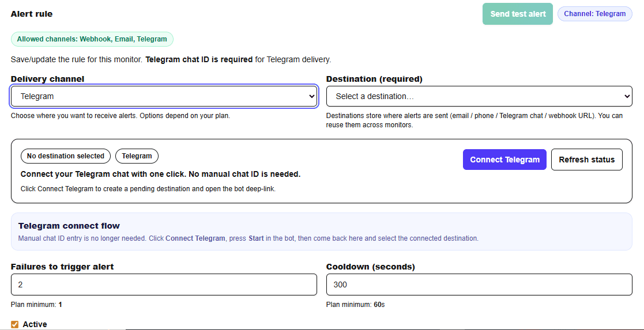Click the Failures to trigger alert field
This screenshot has height=330, width=644.
164,285
